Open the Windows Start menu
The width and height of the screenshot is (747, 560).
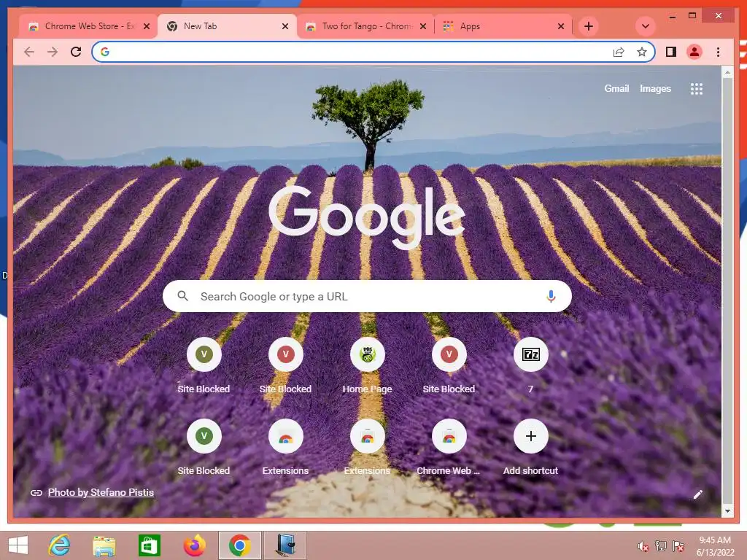(x=18, y=545)
